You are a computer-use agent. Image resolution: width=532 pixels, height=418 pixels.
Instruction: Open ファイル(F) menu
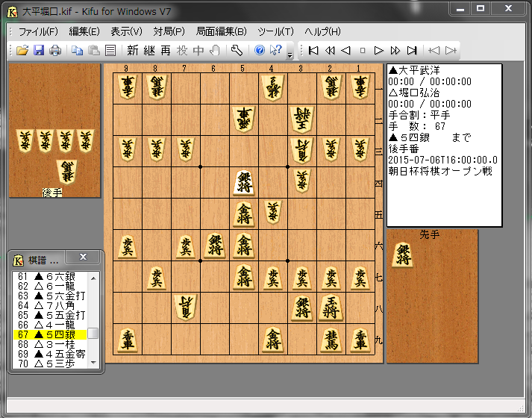click(38, 31)
